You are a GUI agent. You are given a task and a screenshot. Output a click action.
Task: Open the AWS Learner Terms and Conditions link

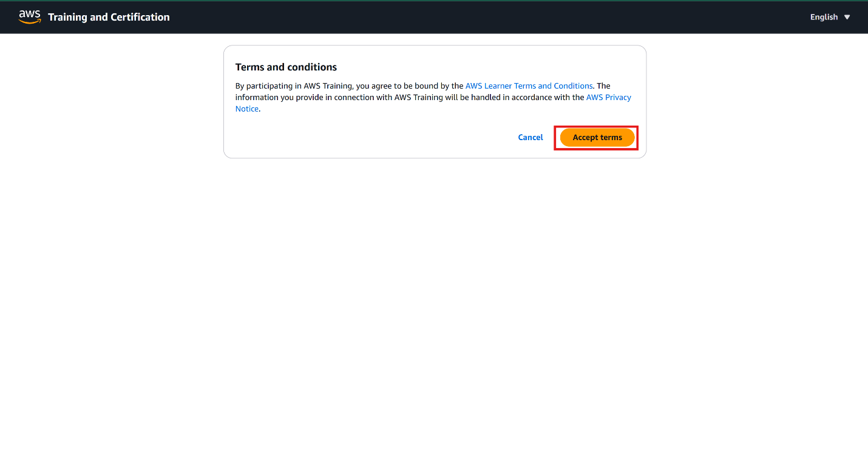point(529,86)
